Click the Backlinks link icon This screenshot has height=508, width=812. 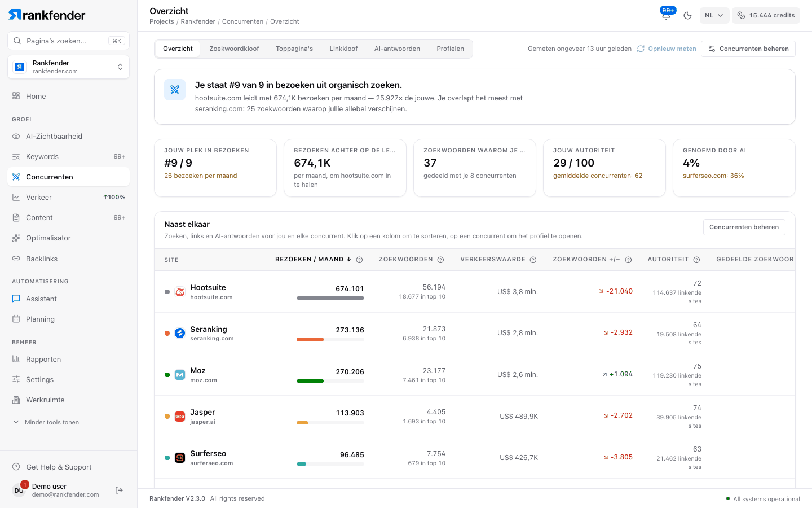(x=16, y=259)
